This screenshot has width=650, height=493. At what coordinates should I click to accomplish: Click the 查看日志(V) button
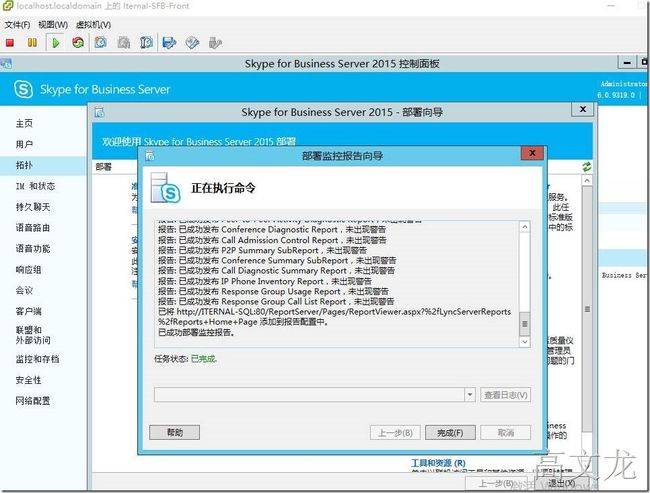[x=505, y=395]
